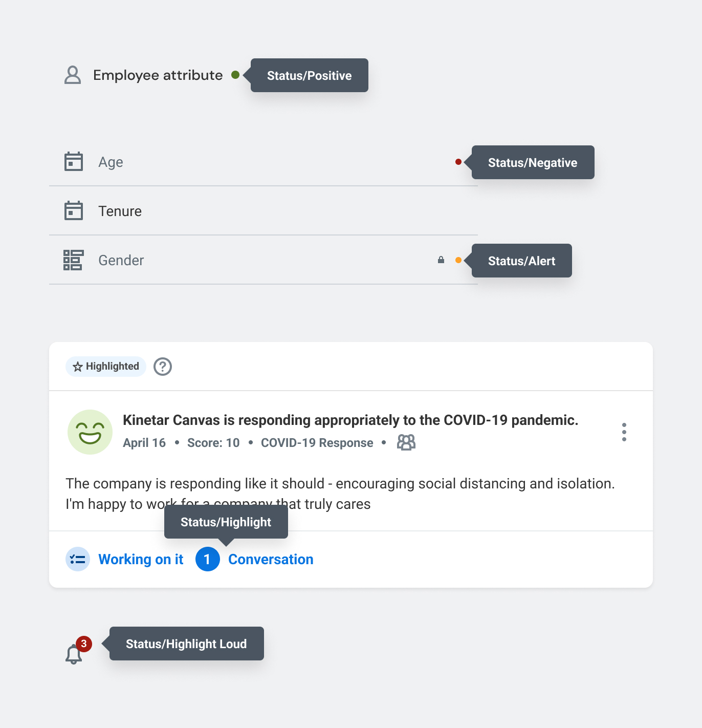Click the Gender list layout icon
This screenshot has height=728, width=702.
tap(73, 260)
